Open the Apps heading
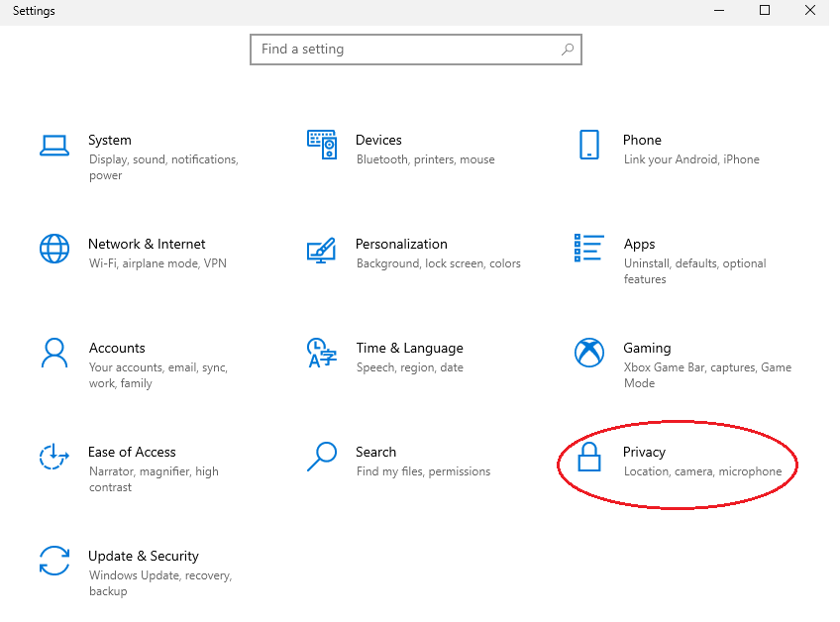Image resolution: width=840 pixels, height=622 pixels. point(639,245)
